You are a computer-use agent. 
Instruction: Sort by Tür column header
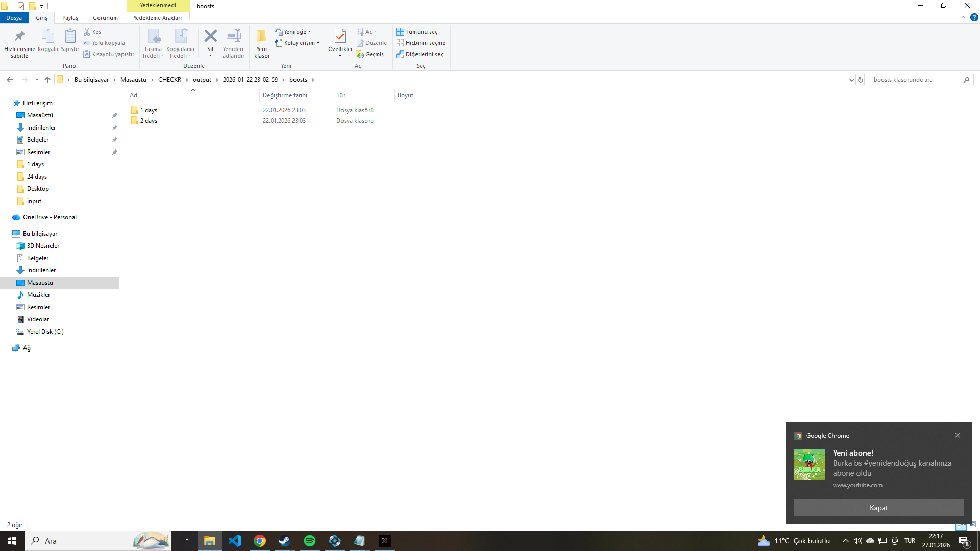coord(363,95)
